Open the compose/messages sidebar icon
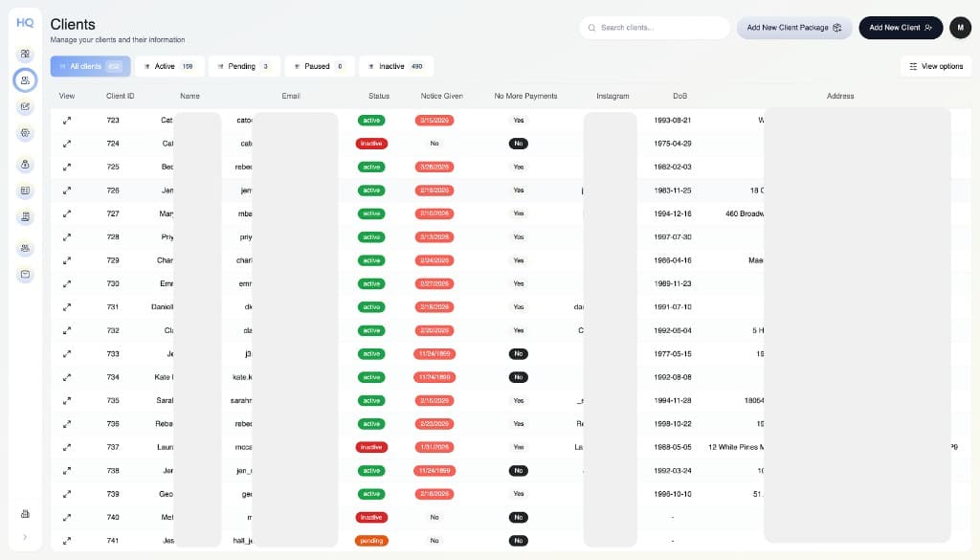This screenshot has height=560, width=980. click(25, 106)
